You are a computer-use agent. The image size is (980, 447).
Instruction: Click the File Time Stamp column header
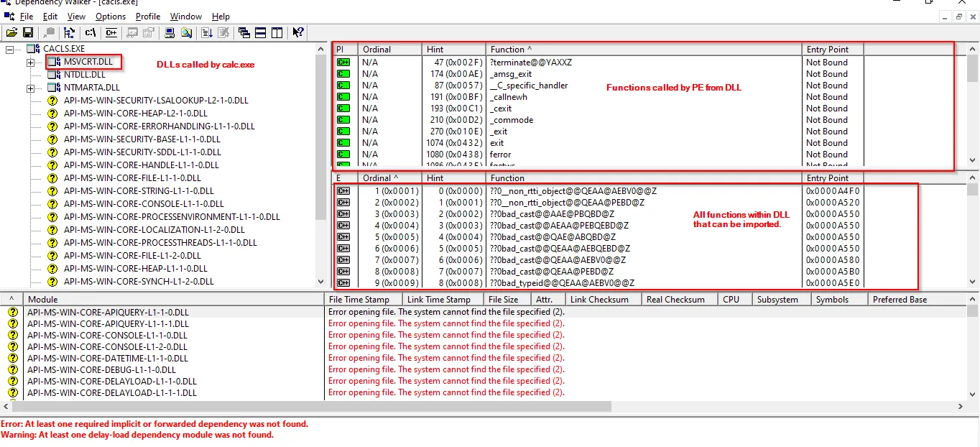coord(359,300)
